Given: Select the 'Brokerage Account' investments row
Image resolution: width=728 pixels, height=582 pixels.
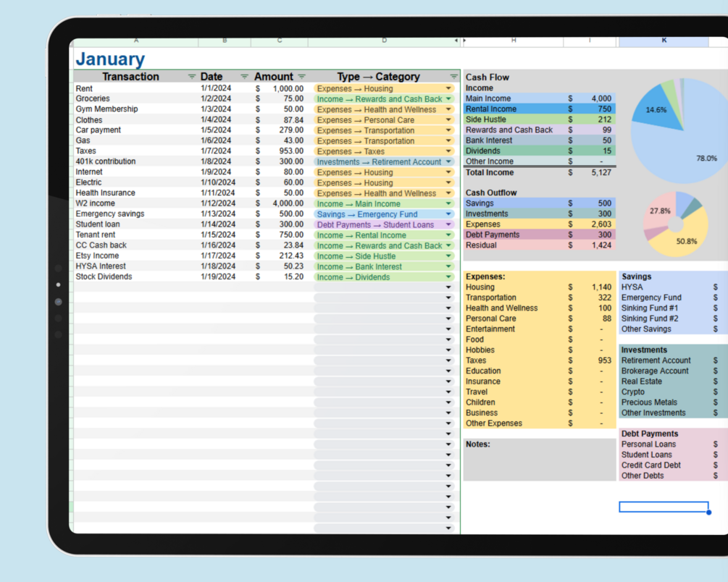Looking at the screenshot, I should [673, 371].
